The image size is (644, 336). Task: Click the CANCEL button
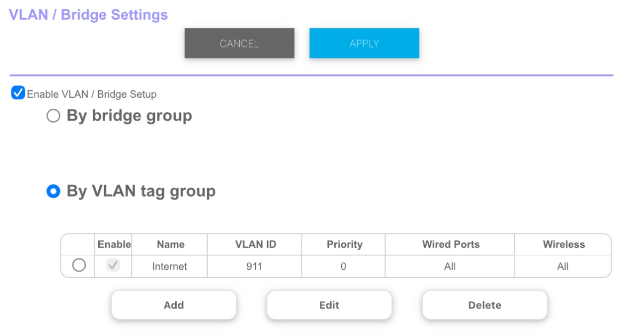click(239, 43)
